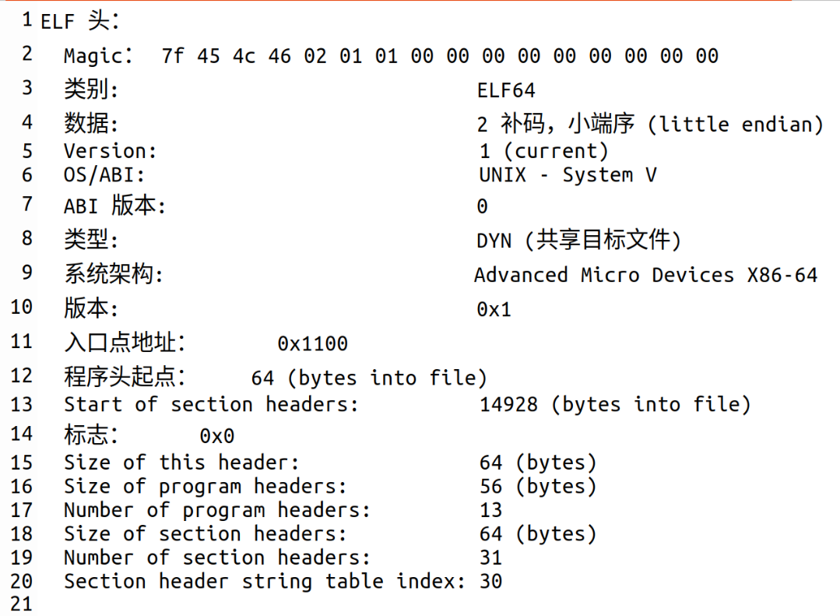Viewport: 840px width, 616px height.
Task: Place cursor on little endian text
Action: point(734,125)
